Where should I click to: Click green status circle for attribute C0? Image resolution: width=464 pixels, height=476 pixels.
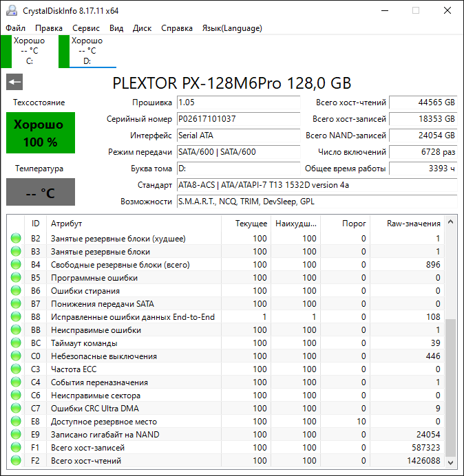(x=16, y=356)
